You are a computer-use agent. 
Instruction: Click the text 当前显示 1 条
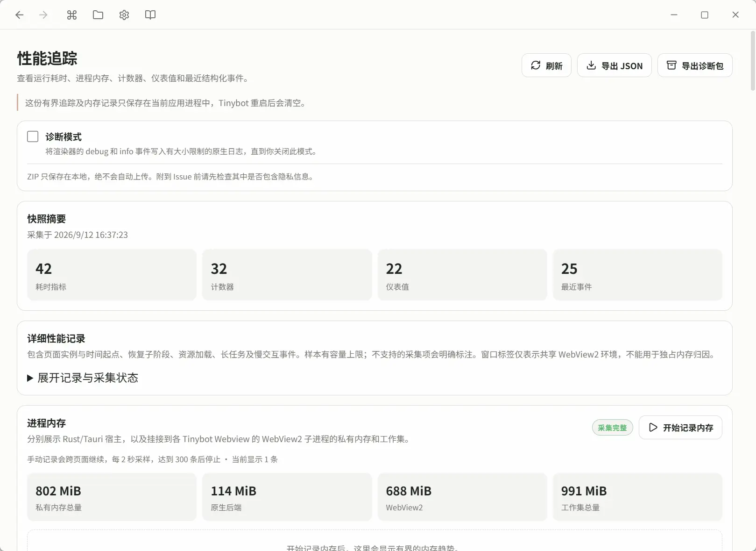pyautogui.click(x=254, y=459)
